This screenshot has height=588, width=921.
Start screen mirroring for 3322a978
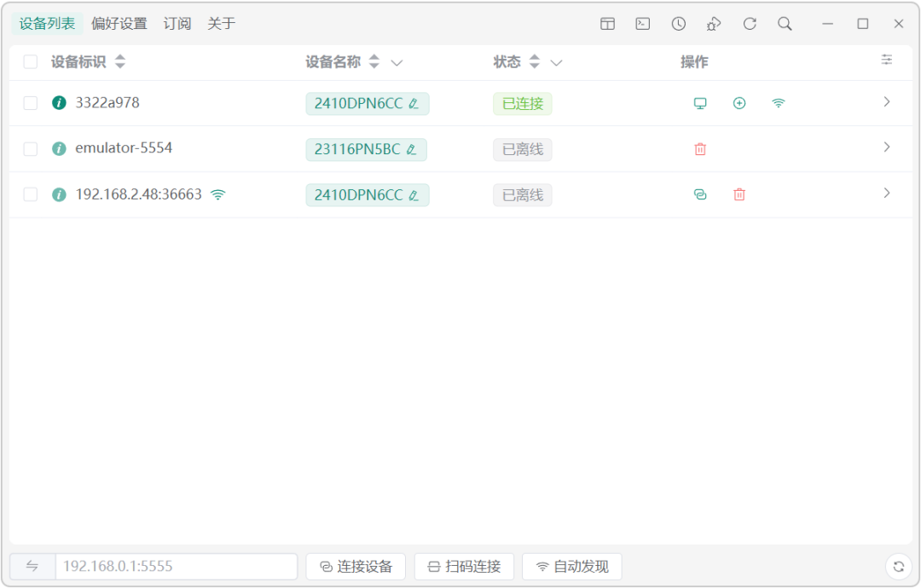pos(700,103)
